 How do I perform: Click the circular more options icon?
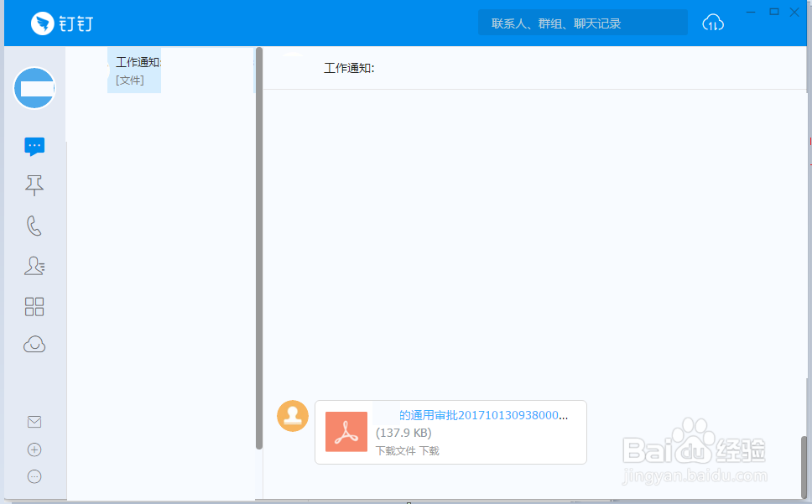pyautogui.click(x=34, y=476)
